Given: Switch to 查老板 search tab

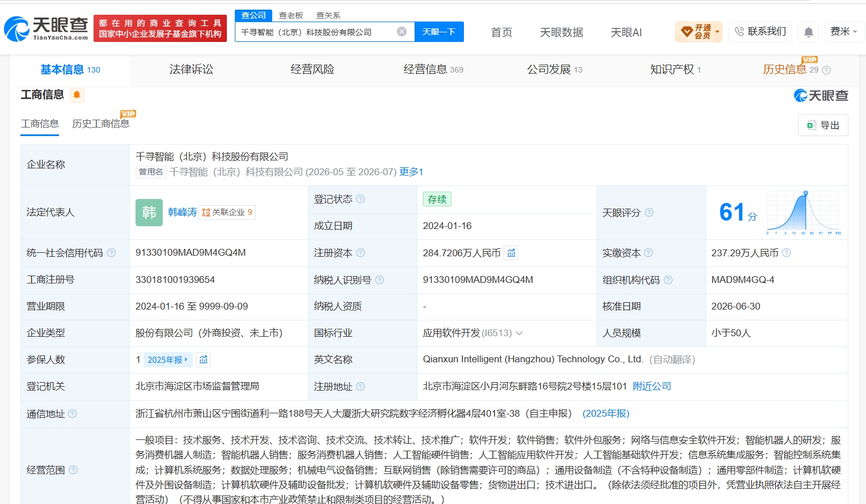Looking at the screenshot, I should click(291, 15).
